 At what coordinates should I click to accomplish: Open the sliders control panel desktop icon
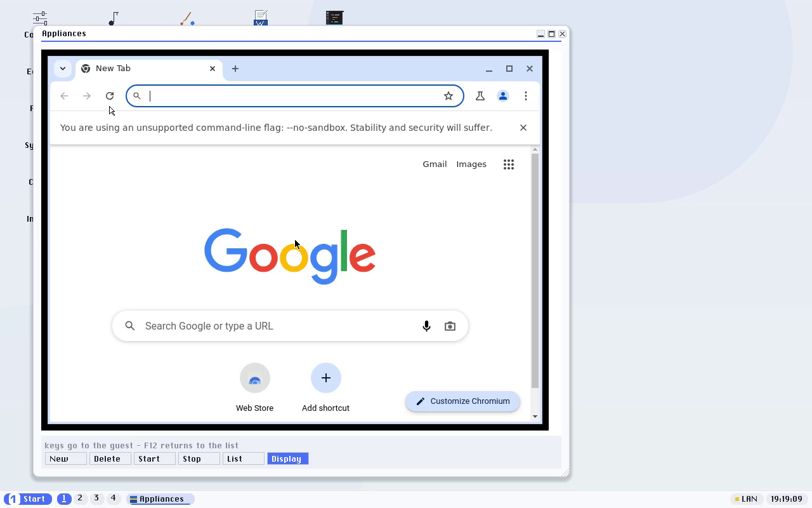[40, 18]
